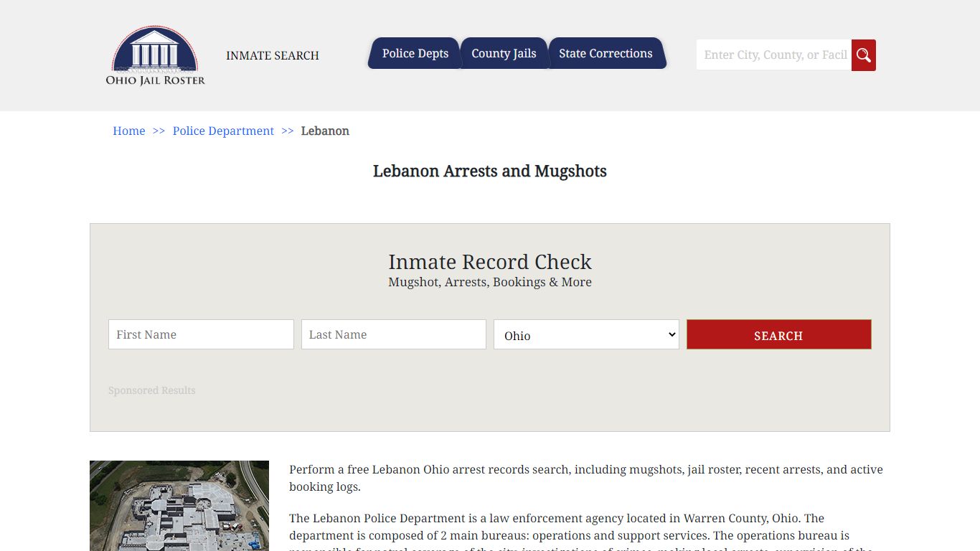The image size is (980, 551).
Task: Click the Ohio Jail Roster logo
Action: pyautogui.click(x=155, y=56)
